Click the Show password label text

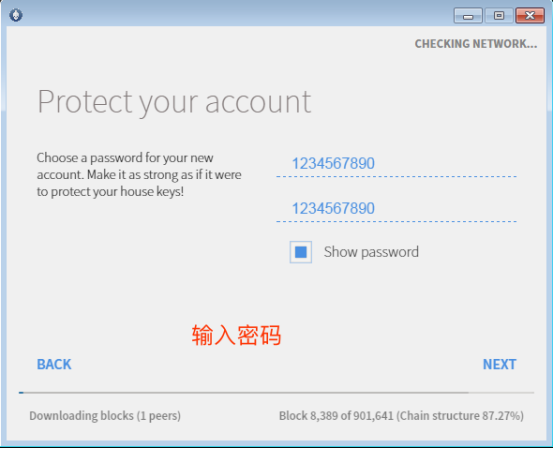coord(371,252)
